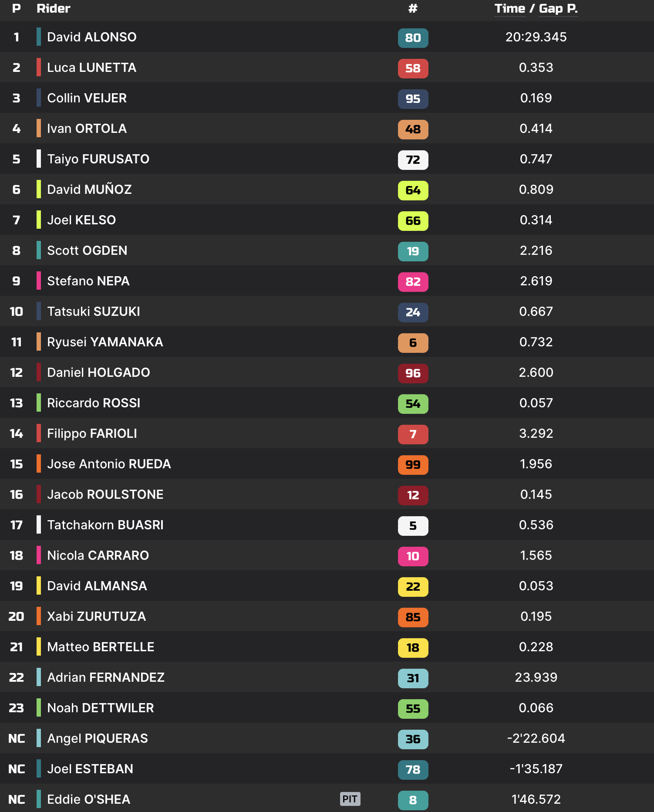Click Ryusei Yamanaka's number 6 badge
654x812 pixels.
(x=413, y=343)
